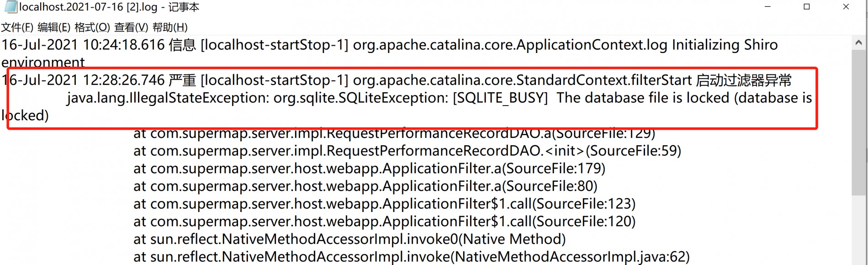Open the 格式(O) menu
This screenshot has width=868, height=265.
pyautogui.click(x=92, y=27)
